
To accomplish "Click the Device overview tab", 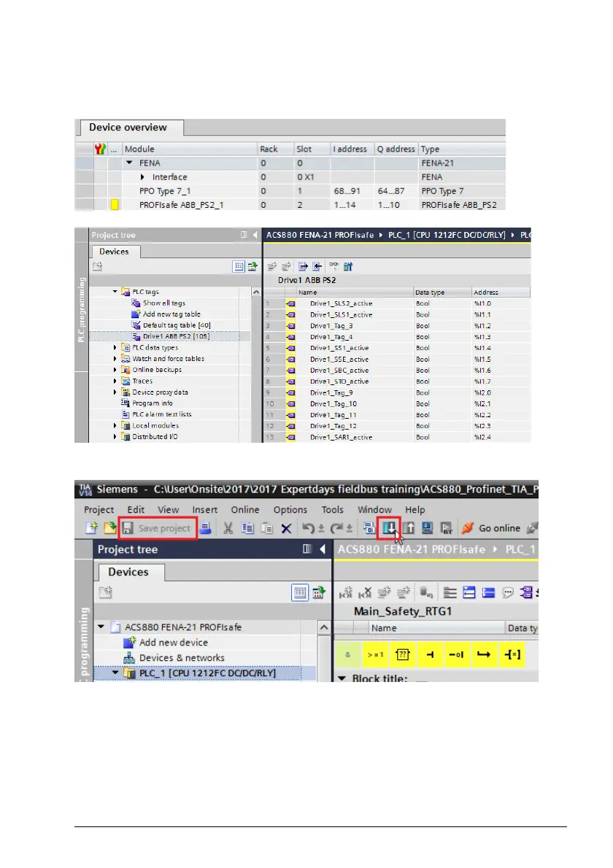I will [x=128, y=128].
